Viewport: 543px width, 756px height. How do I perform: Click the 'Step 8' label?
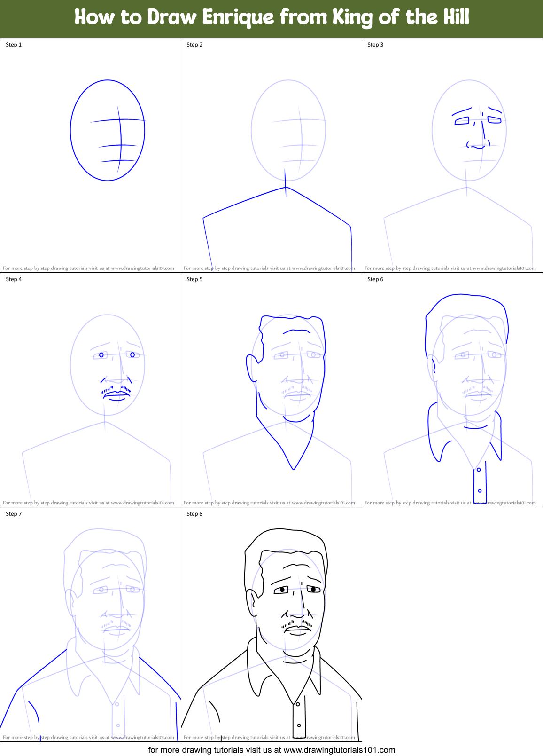click(194, 514)
